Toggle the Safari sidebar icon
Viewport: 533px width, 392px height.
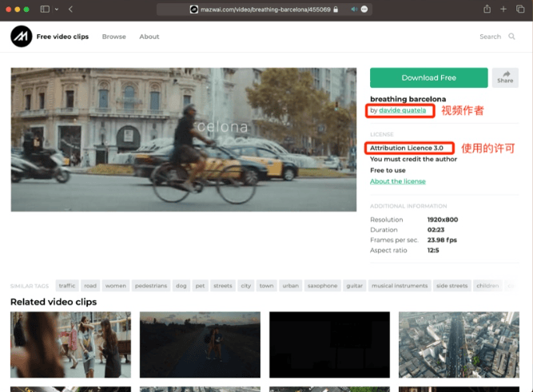coord(45,9)
